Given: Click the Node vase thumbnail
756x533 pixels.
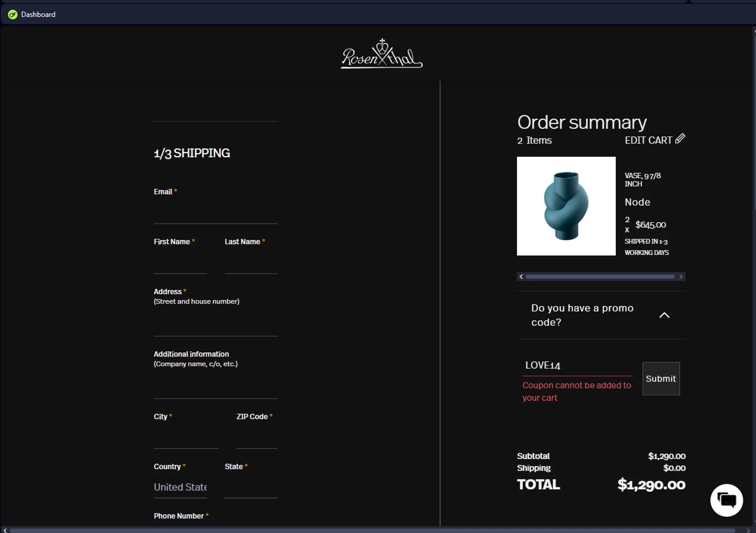Looking at the screenshot, I should click(x=566, y=206).
